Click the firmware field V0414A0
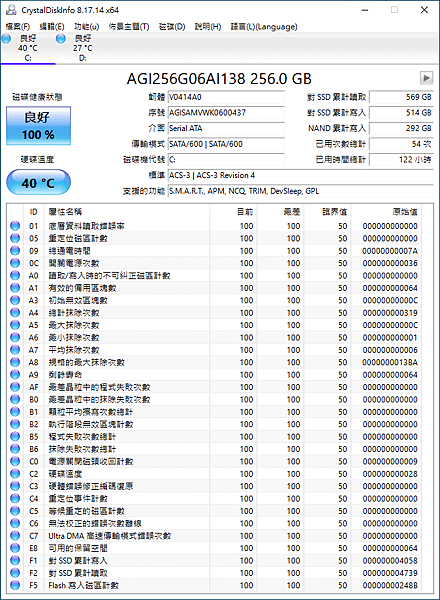440x600 pixels. pyautogui.click(x=226, y=97)
